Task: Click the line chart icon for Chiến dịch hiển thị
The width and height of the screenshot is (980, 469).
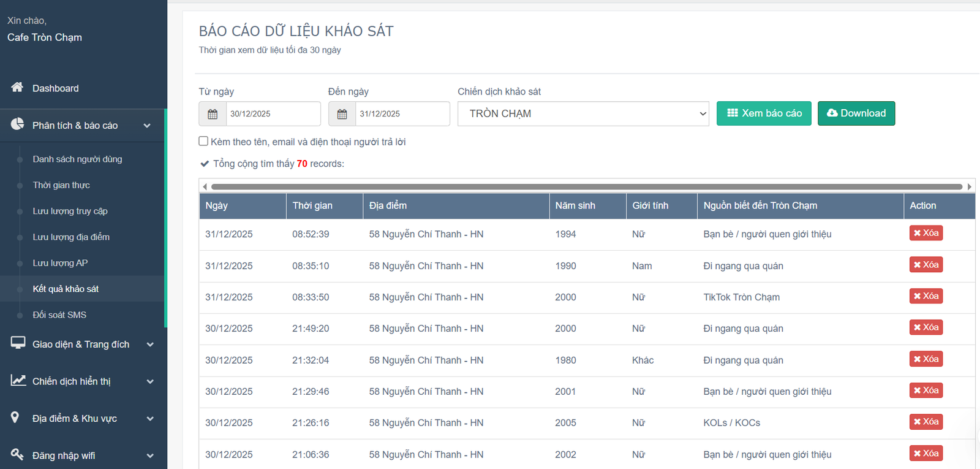Action: click(18, 381)
